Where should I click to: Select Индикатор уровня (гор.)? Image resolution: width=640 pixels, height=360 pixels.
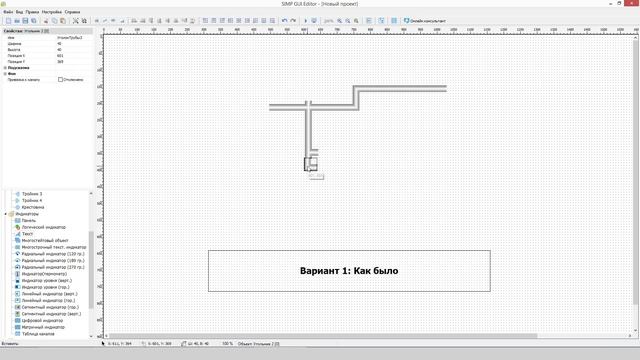point(45,287)
